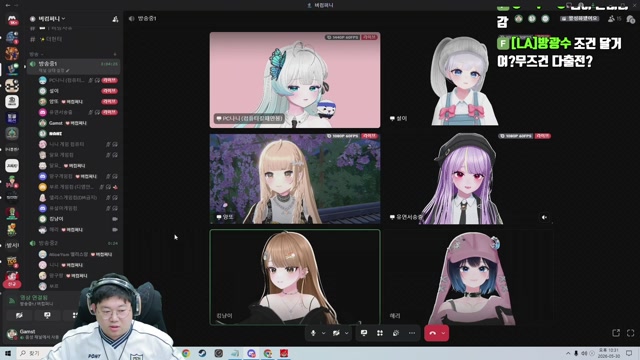
Task: Open Gamst user panel avatar
Action: (12, 333)
